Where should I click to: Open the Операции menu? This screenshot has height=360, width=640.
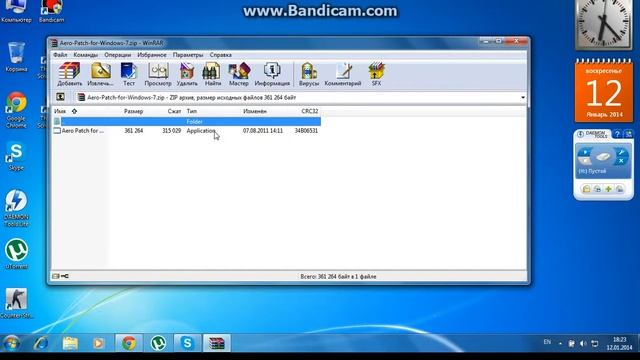[118, 55]
